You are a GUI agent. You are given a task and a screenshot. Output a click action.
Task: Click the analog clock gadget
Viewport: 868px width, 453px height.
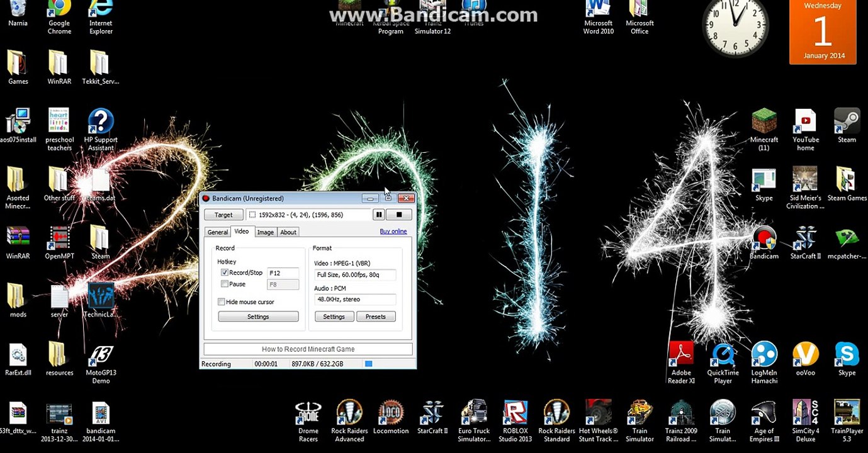pyautogui.click(x=735, y=26)
